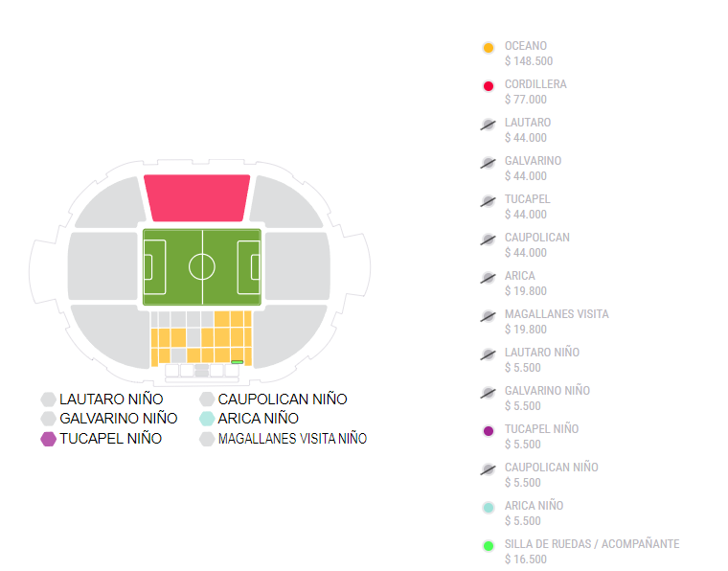Click the unavailable icon beside LAUTARO $ 44.000
Screen dimensions: 728x571
[489, 125]
